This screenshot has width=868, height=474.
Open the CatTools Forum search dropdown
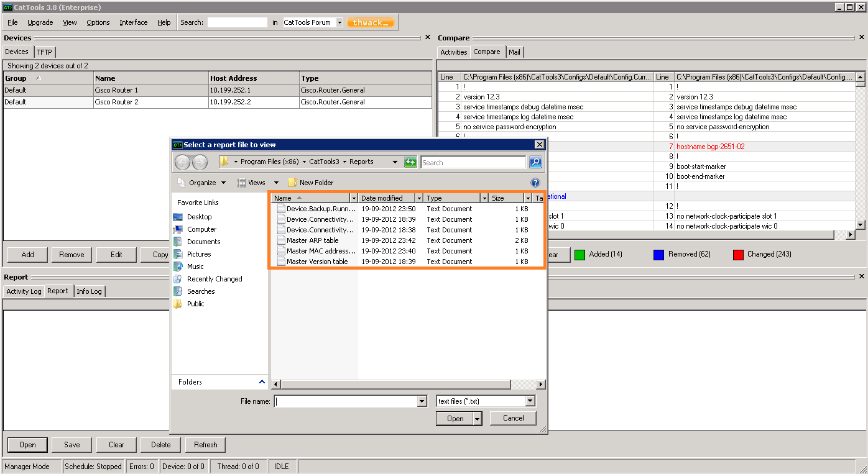(339, 22)
